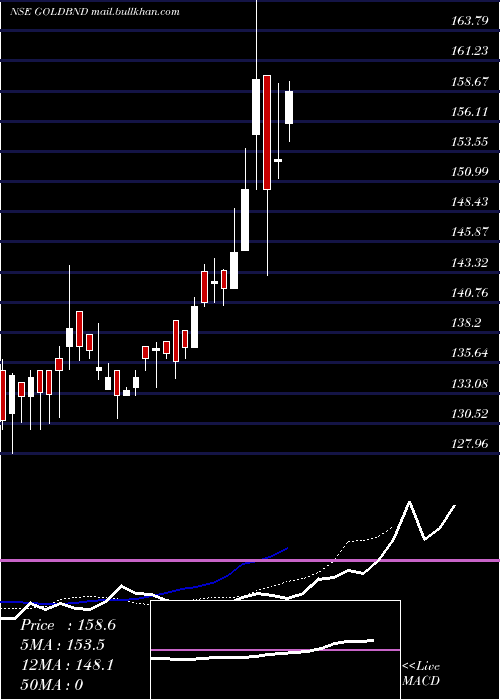Viewport: 500px width, 700px height.
Task: Click the 163.79 price axis label
Action: 469,20
